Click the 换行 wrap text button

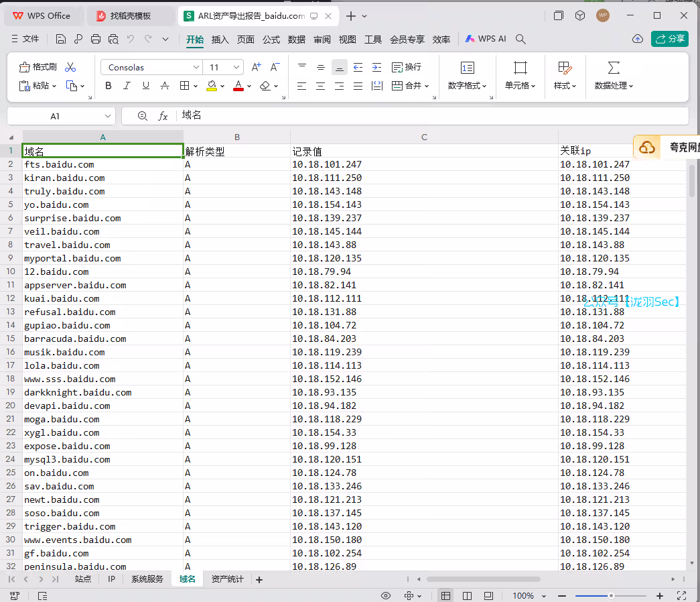pyautogui.click(x=407, y=67)
